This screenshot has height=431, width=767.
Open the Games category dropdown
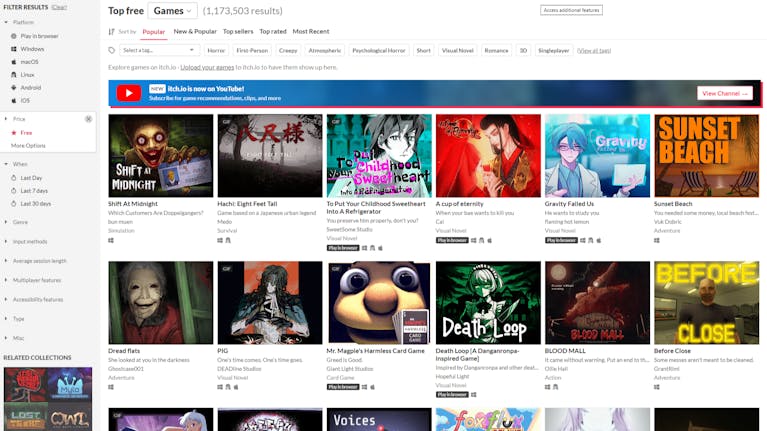pyautogui.click(x=172, y=11)
